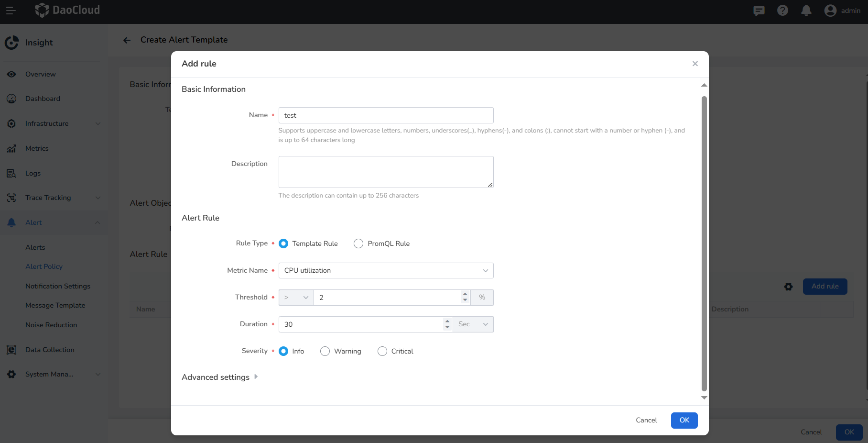Open the Metric Name dropdown

point(386,270)
